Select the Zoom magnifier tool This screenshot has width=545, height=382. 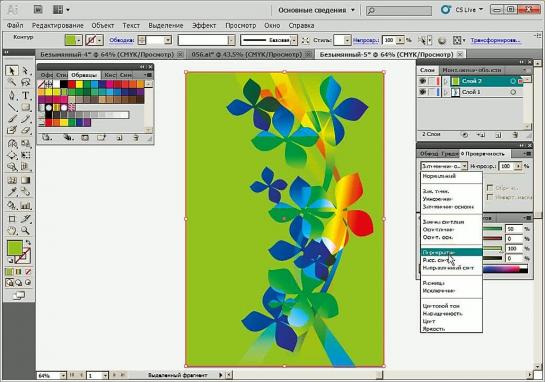point(25,230)
